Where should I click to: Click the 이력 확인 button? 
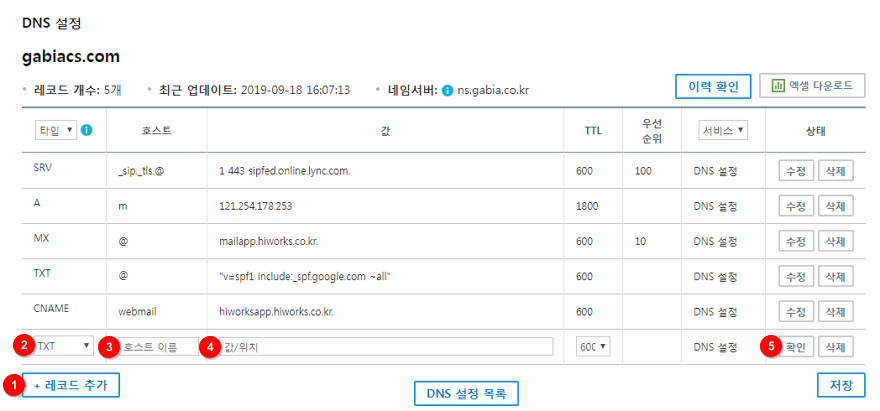pos(713,87)
